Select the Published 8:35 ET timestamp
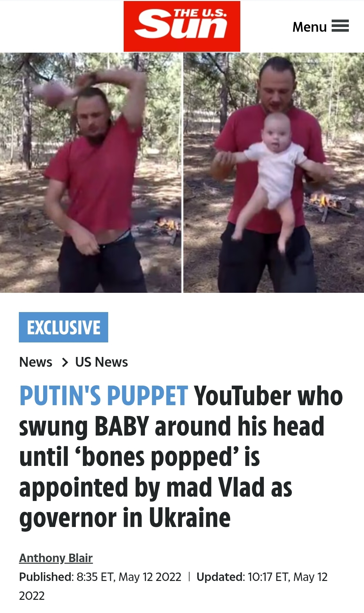The width and height of the screenshot is (364, 613). pyautogui.click(x=100, y=577)
